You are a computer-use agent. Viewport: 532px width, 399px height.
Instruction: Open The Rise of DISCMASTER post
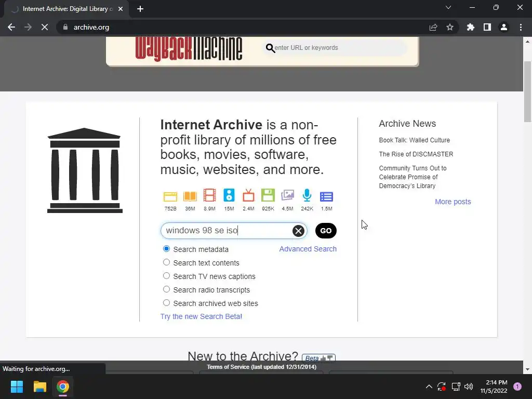click(x=416, y=154)
